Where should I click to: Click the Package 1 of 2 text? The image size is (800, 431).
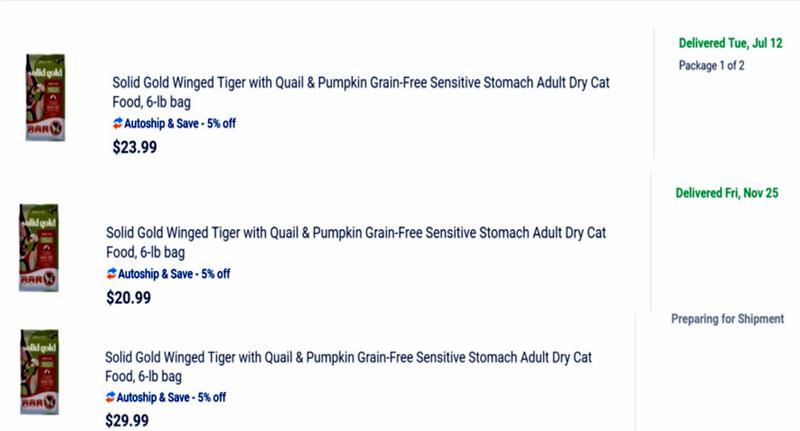(711, 65)
